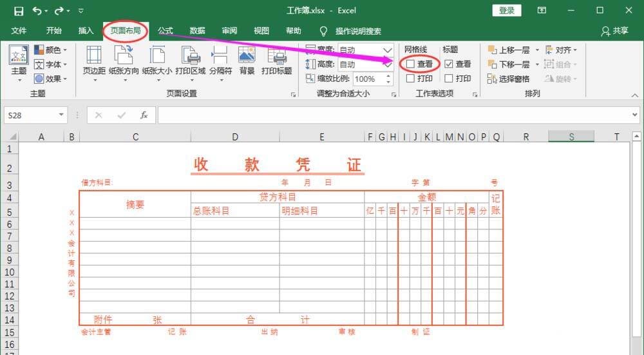This screenshot has height=355, width=644.
Task: Click the formula bar confirm checkmark
Action: [x=121, y=115]
